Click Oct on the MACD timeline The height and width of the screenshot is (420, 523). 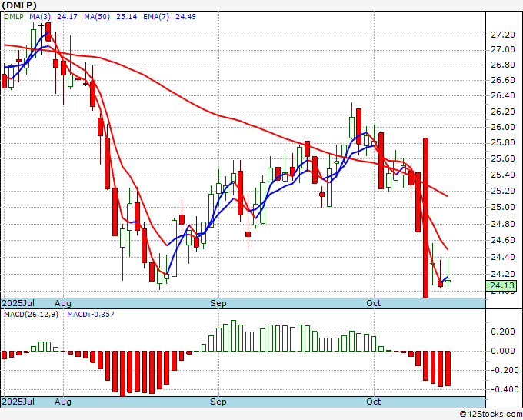coord(373,402)
